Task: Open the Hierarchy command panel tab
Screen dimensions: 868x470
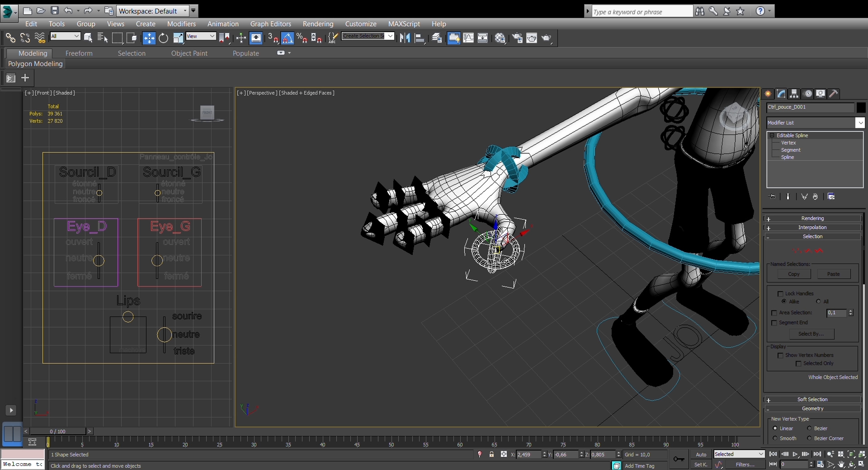Action: point(794,94)
